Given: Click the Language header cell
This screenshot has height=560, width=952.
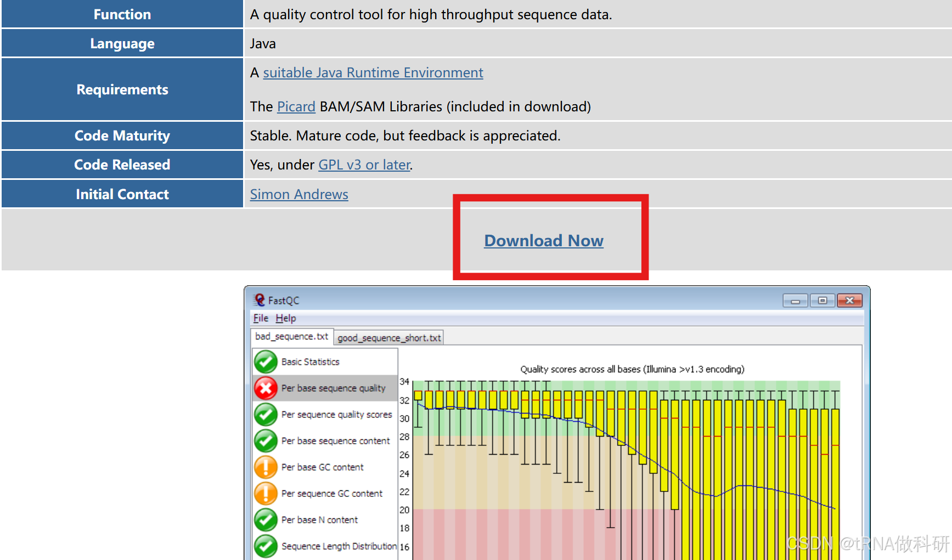Looking at the screenshot, I should click(x=122, y=43).
